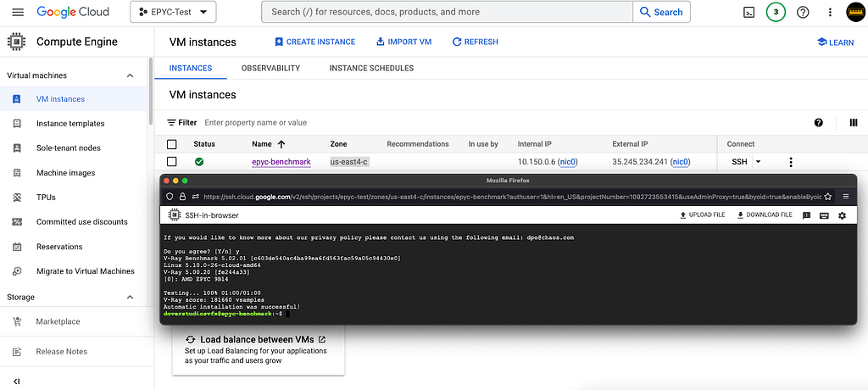Image resolution: width=868 pixels, height=390 pixels.
Task: Open the main navigation hamburger menu
Action: coord(18,12)
